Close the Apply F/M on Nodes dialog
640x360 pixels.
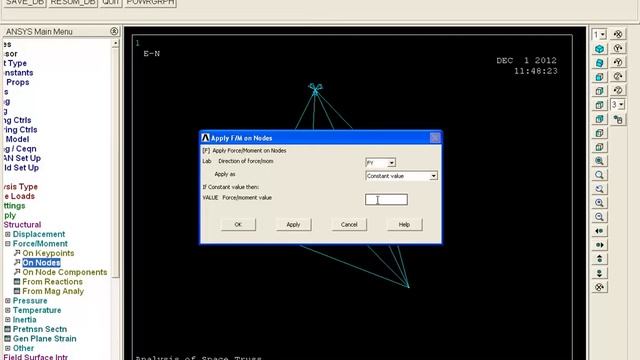coord(435,138)
